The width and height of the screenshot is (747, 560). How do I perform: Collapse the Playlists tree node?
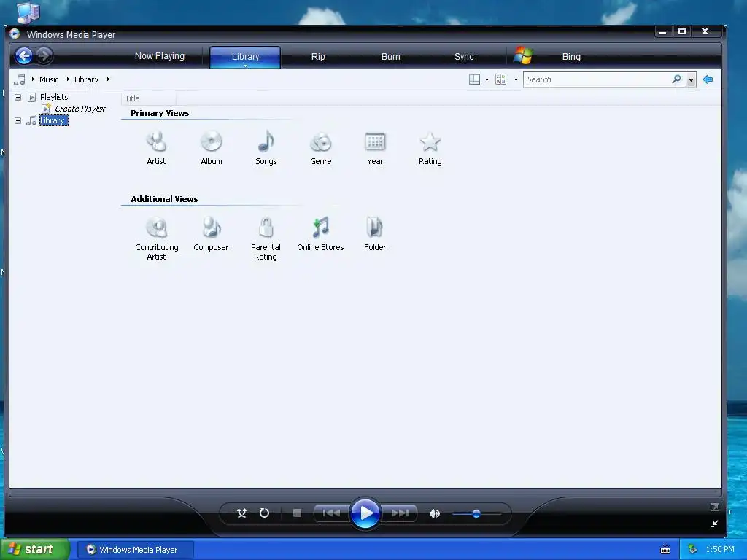(x=18, y=97)
